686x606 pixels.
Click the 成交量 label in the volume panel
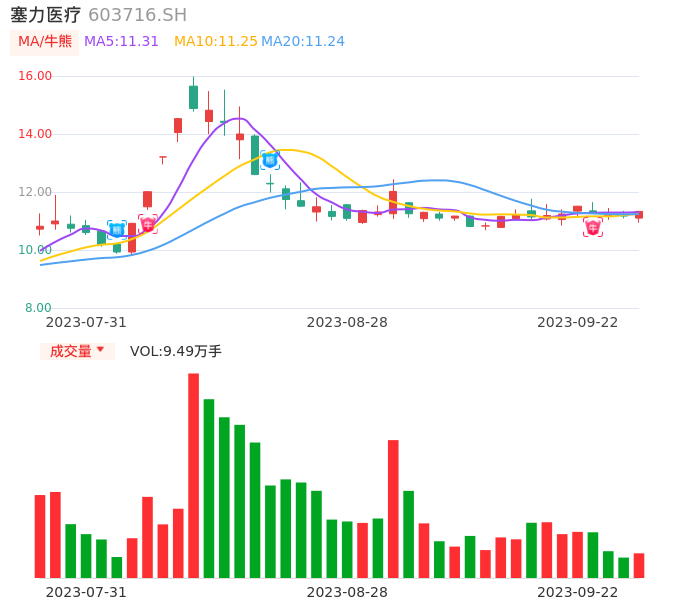click(70, 351)
